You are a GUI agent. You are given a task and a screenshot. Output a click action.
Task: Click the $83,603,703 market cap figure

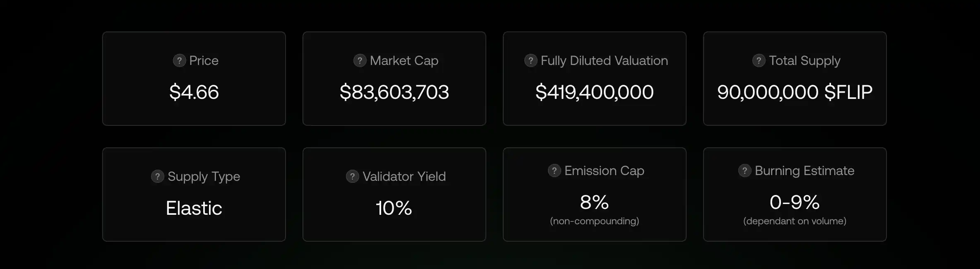pyautogui.click(x=394, y=92)
